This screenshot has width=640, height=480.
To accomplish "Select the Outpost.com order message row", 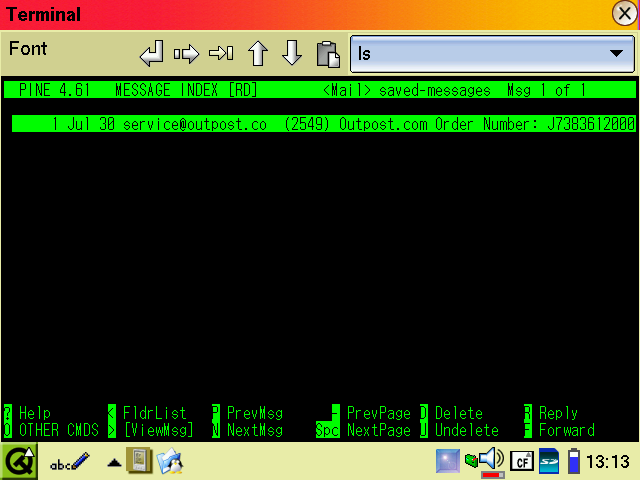I will [324, 124].
